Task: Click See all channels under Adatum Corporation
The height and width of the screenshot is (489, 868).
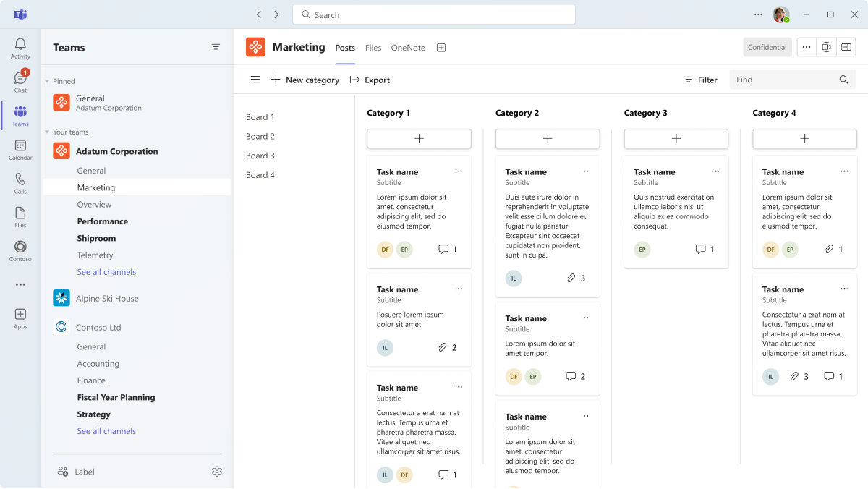Action: [106, 272]
